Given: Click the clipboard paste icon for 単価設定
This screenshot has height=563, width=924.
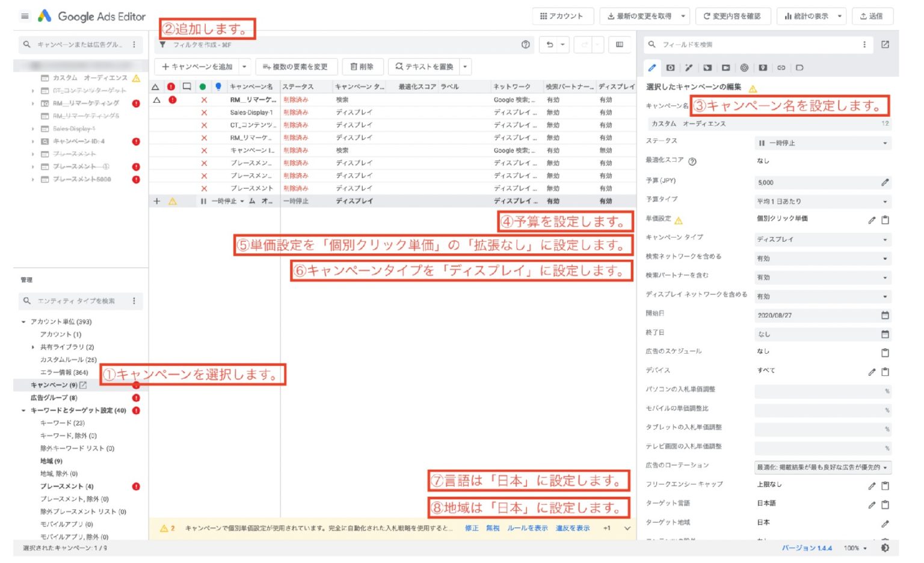Looking at the screenshot, I should tap(885, 220).
